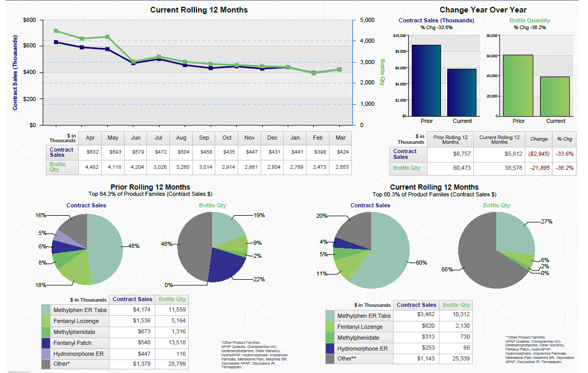Image resolution: width=588 pixels, height=373 pixels.
Task: Select the Hydromorphone ER legend row
Action: (x=80, y=354)
